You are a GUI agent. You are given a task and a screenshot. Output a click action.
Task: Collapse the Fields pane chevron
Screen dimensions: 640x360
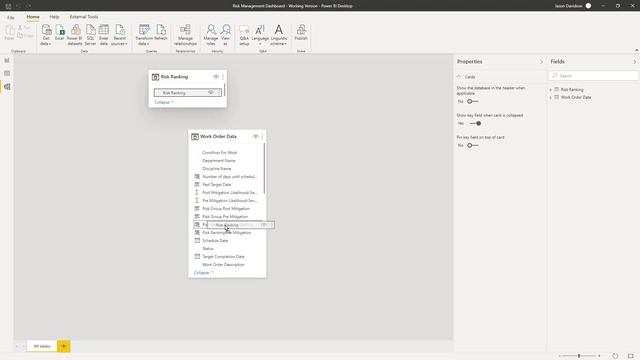pyautogui.click(x=635, y=62)
